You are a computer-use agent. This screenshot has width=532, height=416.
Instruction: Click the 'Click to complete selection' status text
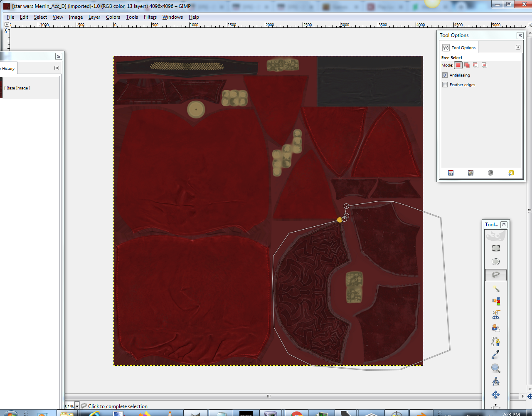(x=118, y=406)
